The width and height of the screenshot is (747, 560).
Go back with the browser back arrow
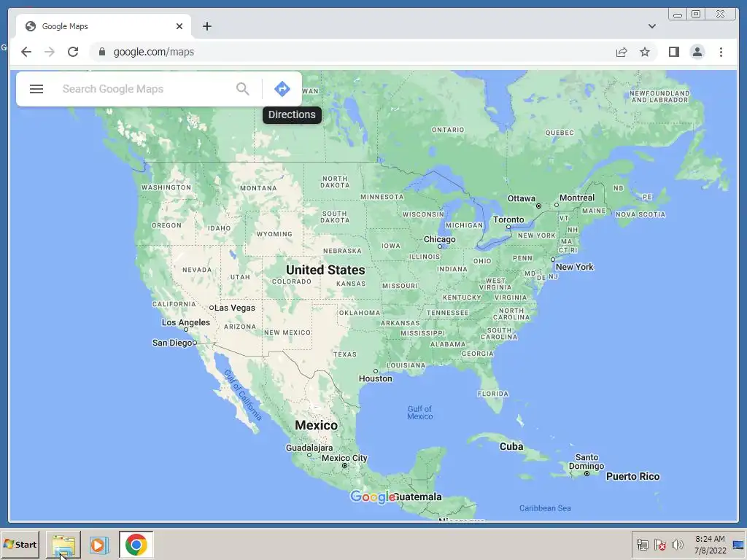26,52
